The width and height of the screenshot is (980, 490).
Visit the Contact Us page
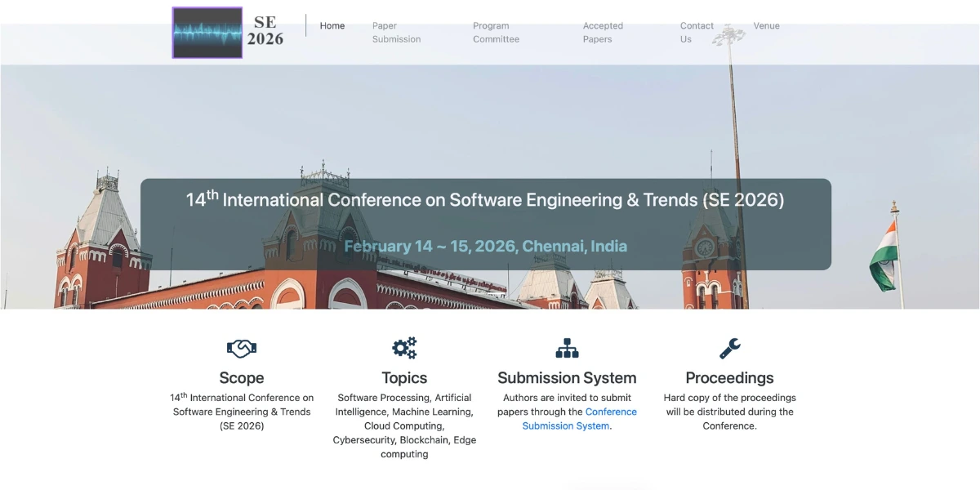point(695,32)
